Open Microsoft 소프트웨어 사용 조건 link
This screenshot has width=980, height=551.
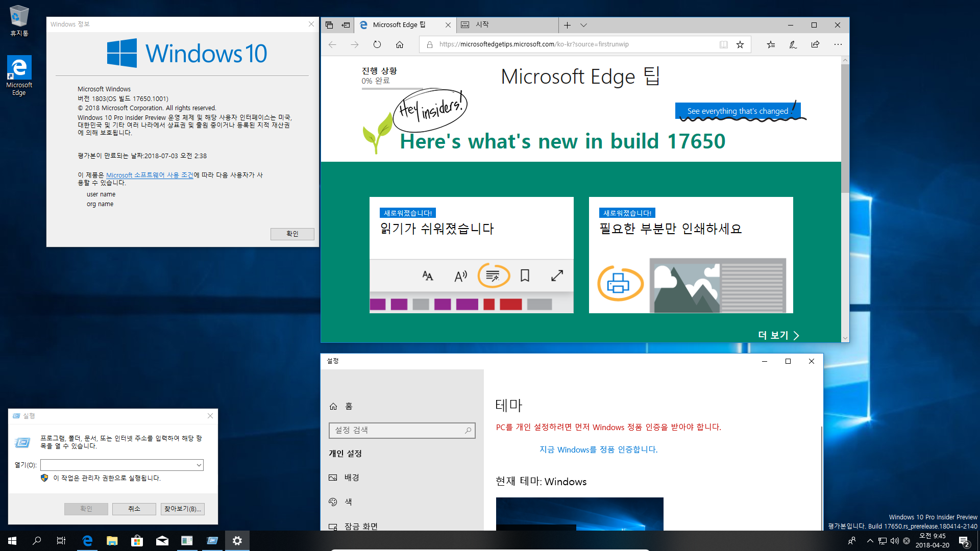150,175
